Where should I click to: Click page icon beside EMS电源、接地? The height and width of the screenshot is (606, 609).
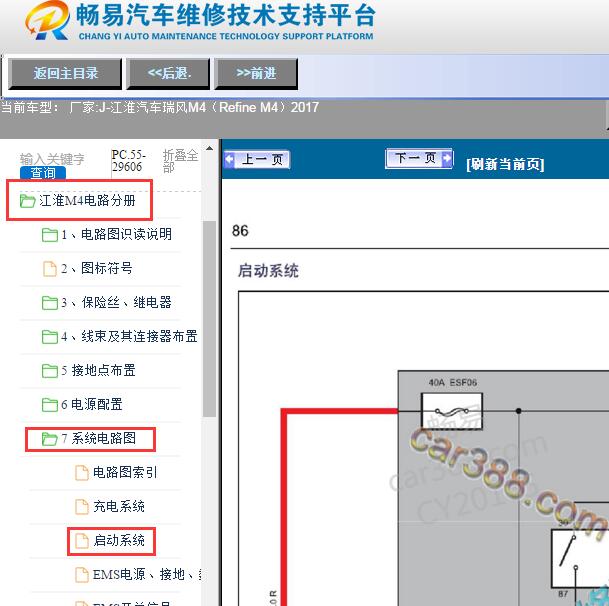pos(82,575)
